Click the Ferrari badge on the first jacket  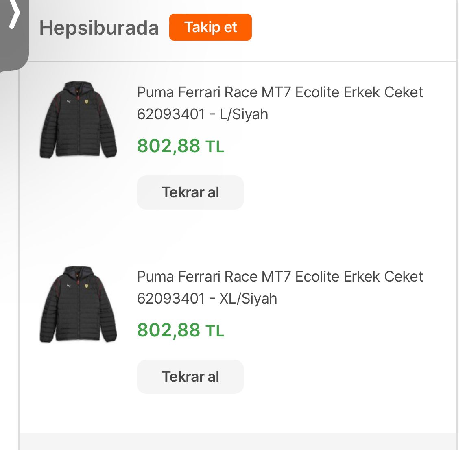pyautogui.click(x=87, y=102)
